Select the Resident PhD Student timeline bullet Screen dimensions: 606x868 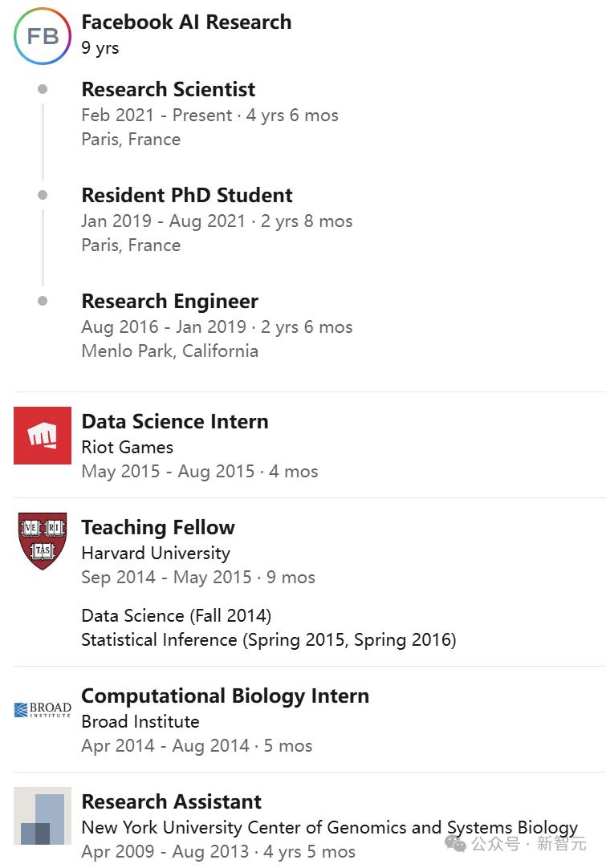(43, 195)
